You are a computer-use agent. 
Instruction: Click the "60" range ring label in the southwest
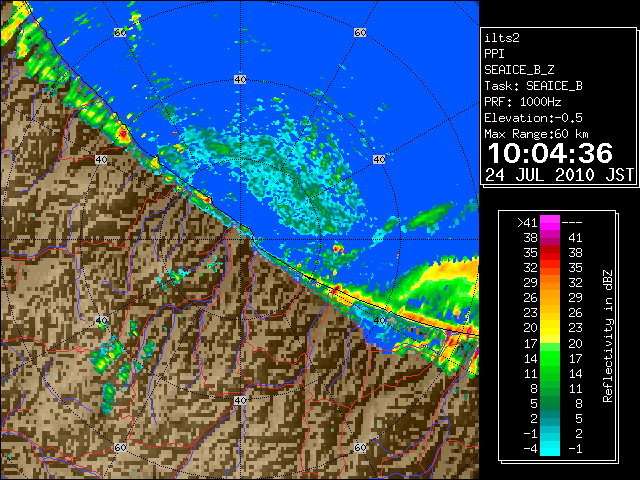(x=120, y=447)
